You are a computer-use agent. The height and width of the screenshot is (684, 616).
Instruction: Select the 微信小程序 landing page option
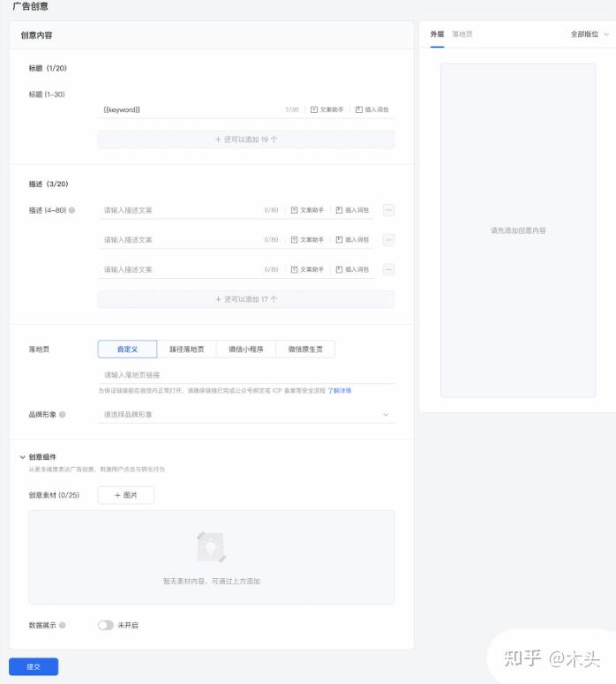pos(246,350)
